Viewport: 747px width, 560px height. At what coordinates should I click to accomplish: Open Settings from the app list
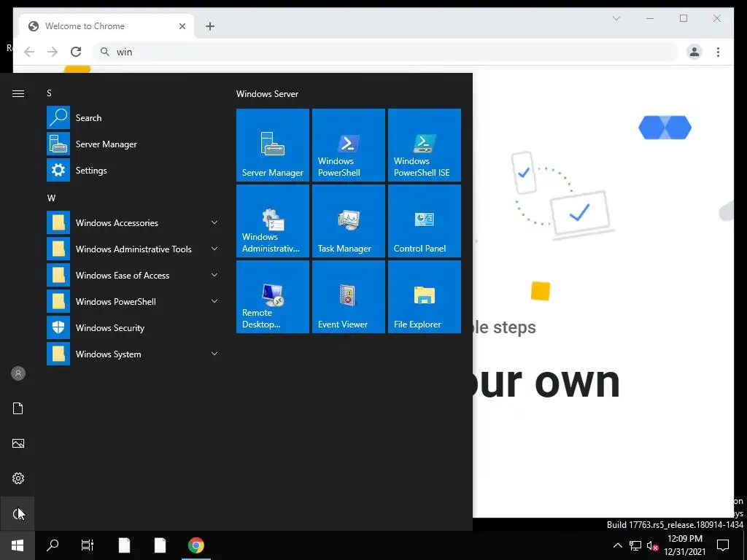(x=133, y=170)
